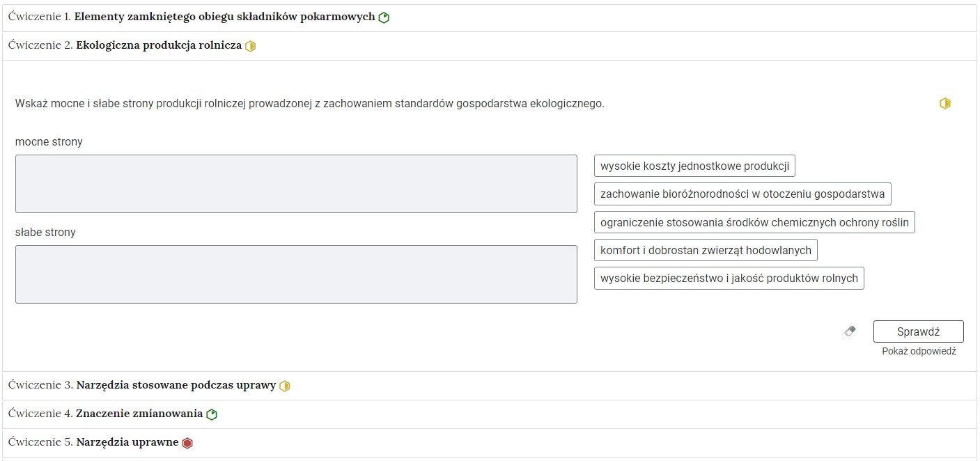Click the yellow difficulty icon right of instructions

[x=945, y=103]
